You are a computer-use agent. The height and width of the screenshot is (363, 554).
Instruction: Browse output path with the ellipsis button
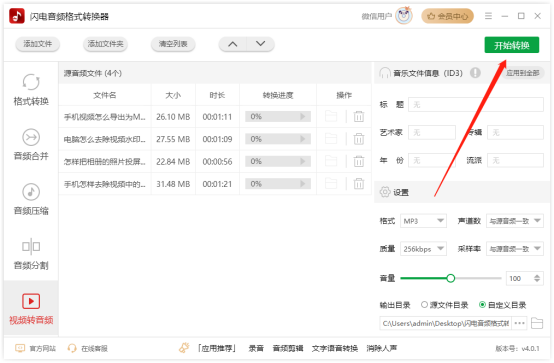click(x=519, y=323)
